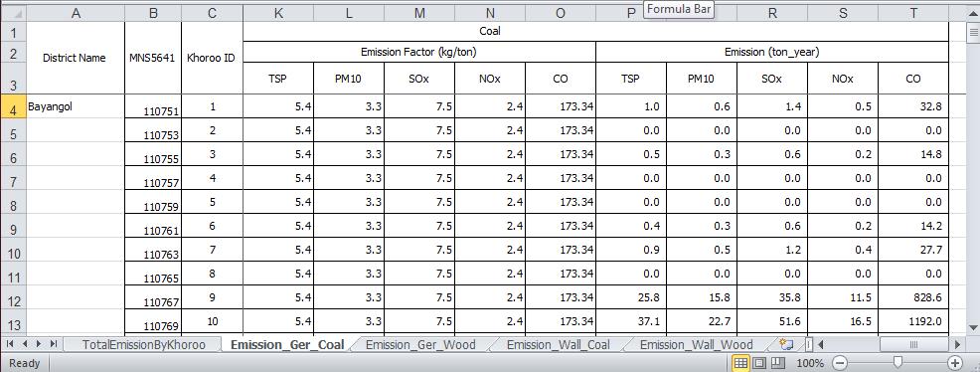
Task: Click PM10 header under Emission Factor
Action: point(348,79)
